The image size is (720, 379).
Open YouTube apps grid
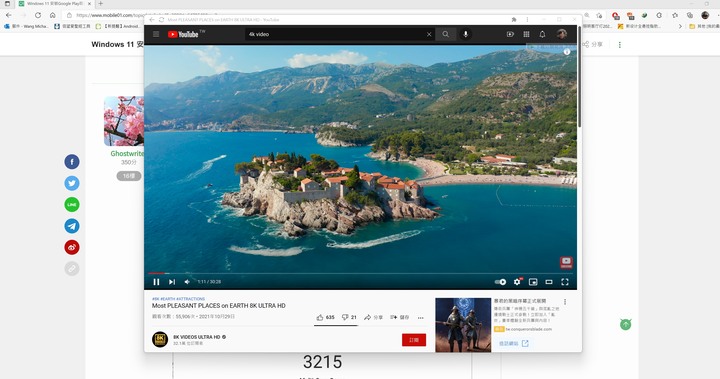526,34
